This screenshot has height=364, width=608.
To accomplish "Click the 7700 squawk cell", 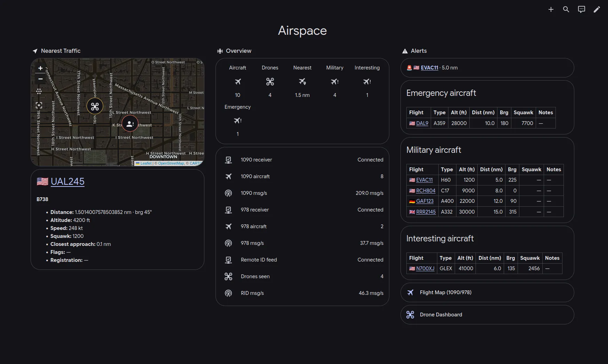I will point(523,123).
